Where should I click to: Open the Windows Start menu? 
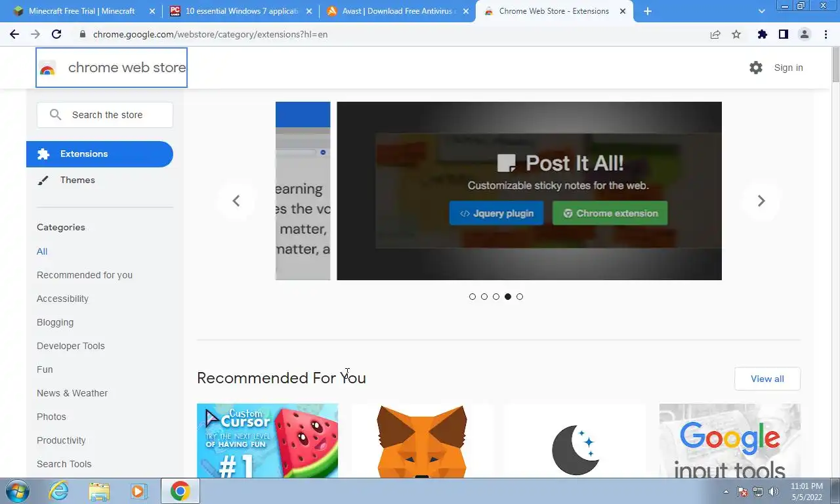coord(16,491)
